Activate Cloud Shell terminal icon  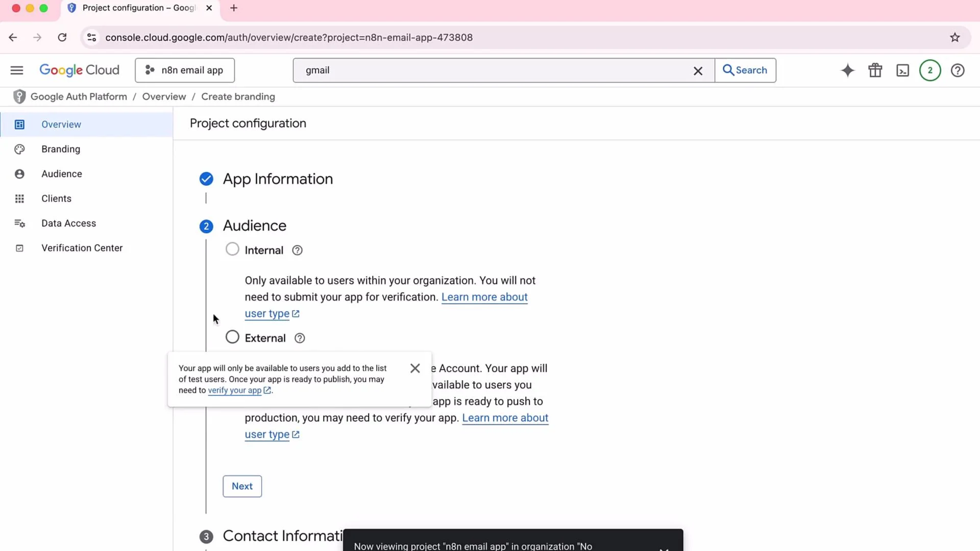pyautogui.click(x=902, y=70)
